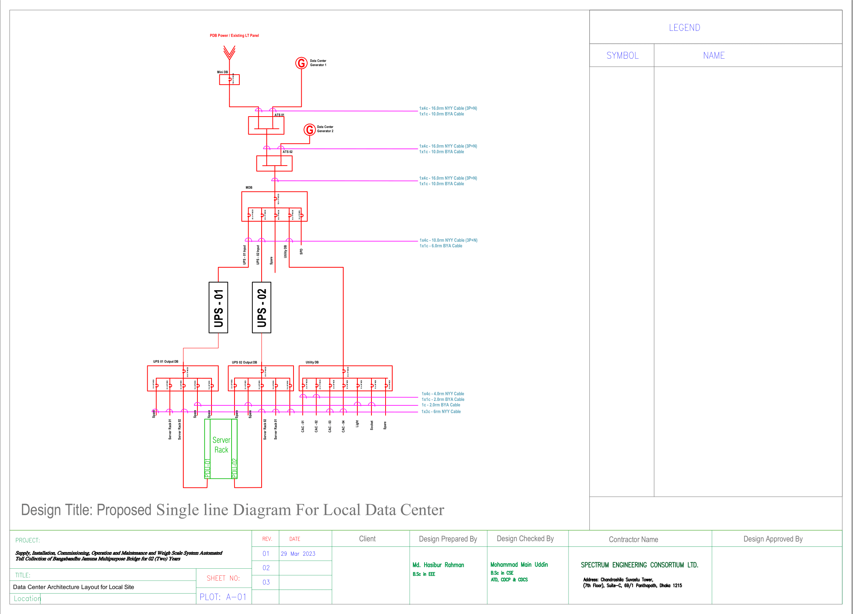Click the UPS - 01 block
The width and height of the screenshot is (868, 614).
pos(219,307)
